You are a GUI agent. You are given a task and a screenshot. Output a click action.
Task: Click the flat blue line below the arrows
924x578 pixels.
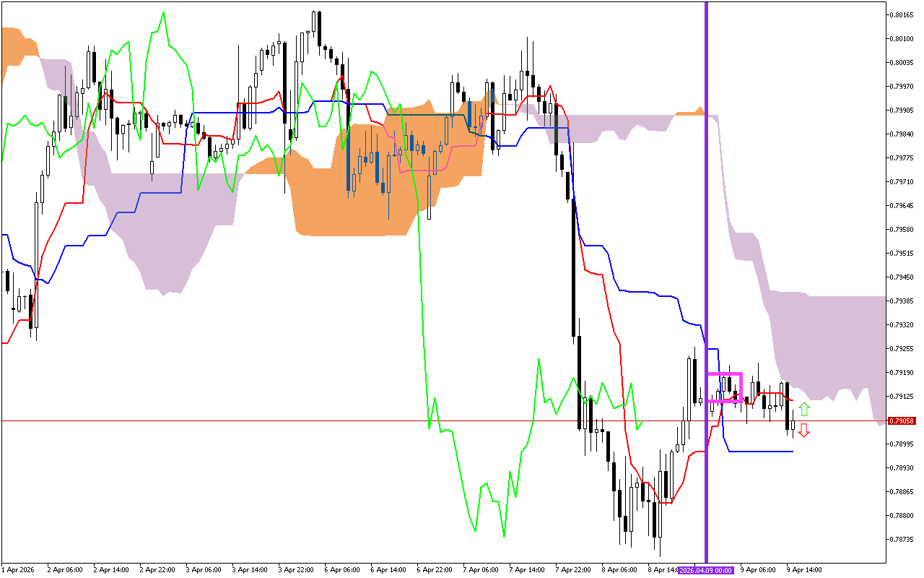pyautogui.click(x=762, y=452)
